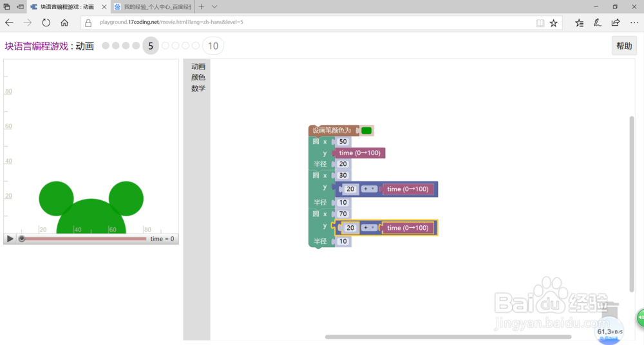Show tabs set aside icon
This screenshot has width=644, height=345.
click(6, 6)
